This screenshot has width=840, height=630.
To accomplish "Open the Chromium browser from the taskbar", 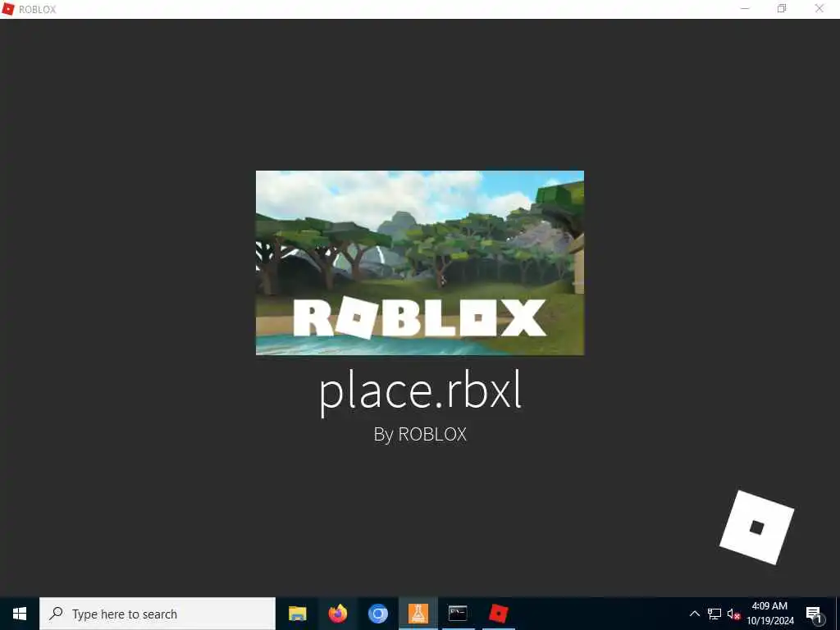I will pyautogui.click(x=377, y=614).
